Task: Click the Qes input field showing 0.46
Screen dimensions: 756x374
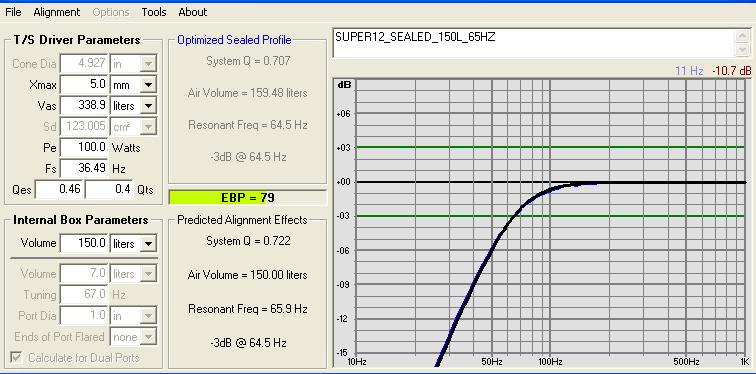Action: point(59,189)
